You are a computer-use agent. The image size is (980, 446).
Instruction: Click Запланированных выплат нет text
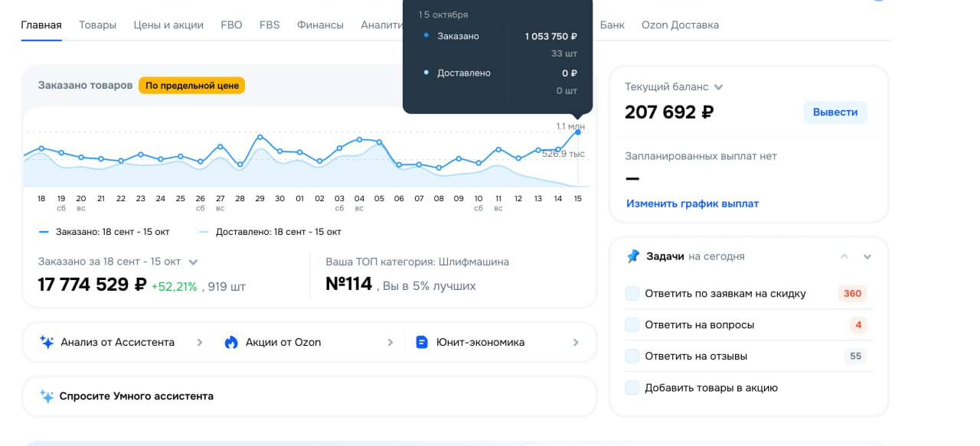pos(701,156)
